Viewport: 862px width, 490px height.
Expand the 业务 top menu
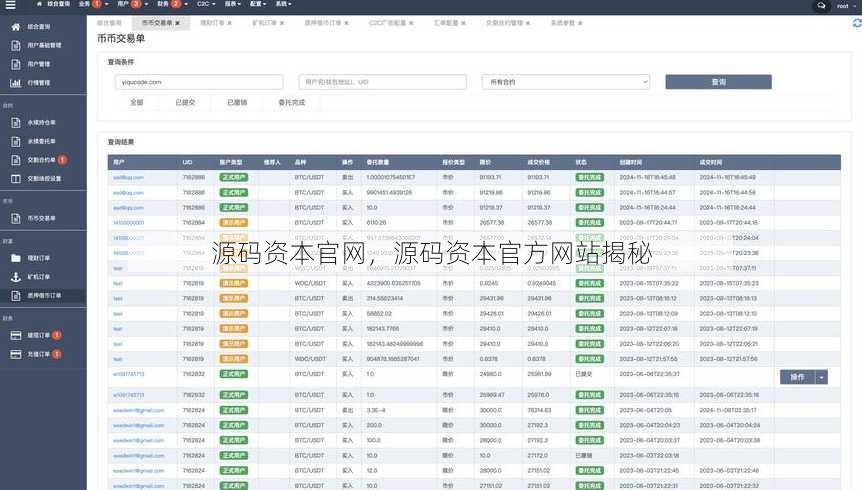tap(93, 4)
